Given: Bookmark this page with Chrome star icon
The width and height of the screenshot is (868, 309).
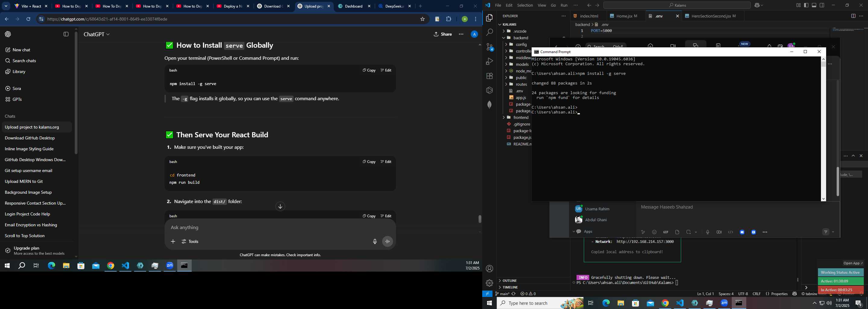Looking at the screenshot, I should click(422, 19).
